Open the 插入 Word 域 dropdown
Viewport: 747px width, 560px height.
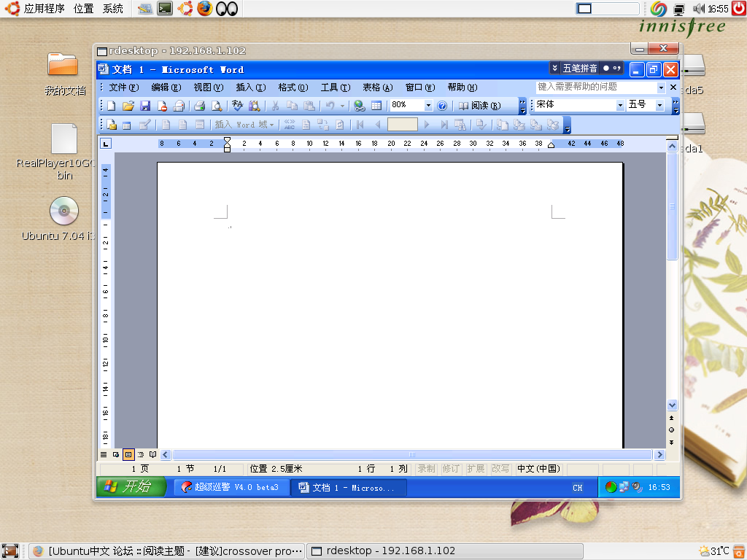point(244,125)
